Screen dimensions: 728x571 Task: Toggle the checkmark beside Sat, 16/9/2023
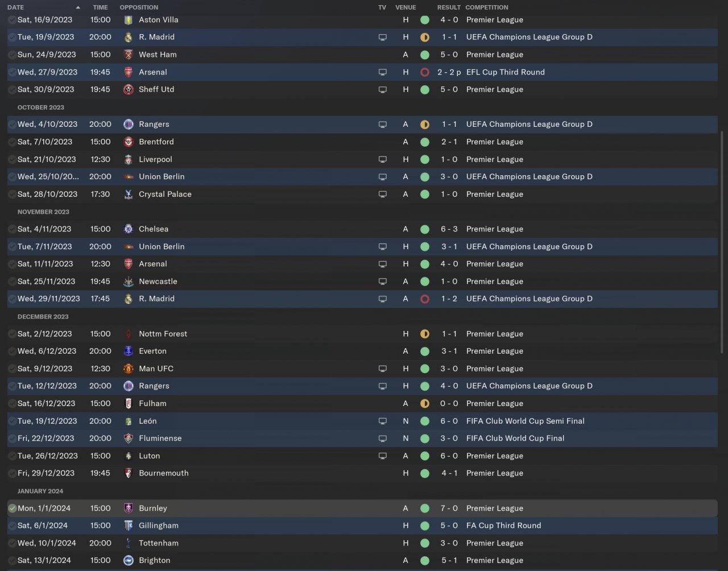[x=12, y=20]
